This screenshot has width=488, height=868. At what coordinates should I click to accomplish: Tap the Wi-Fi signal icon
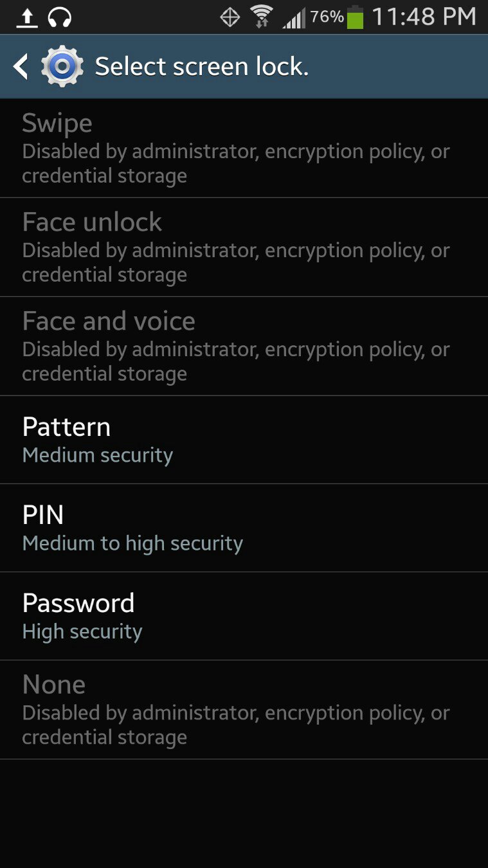click(x=262, y=17)
